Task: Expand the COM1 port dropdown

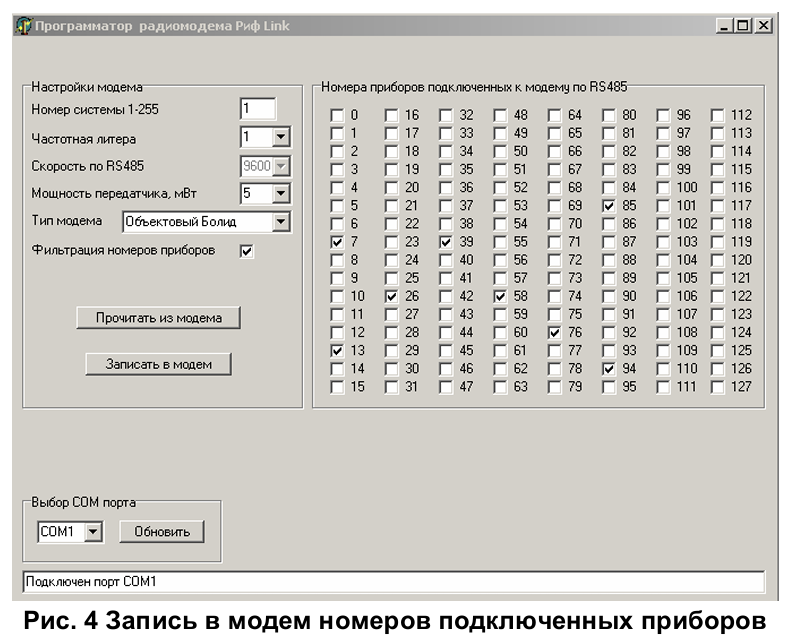Action: click(93, 531)
